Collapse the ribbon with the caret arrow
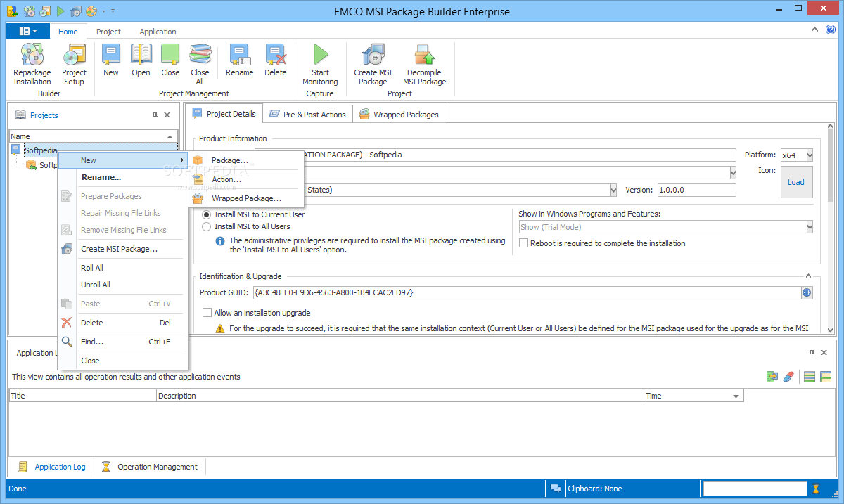Screen dimensions: 844x504 click(x=814, y=30)
